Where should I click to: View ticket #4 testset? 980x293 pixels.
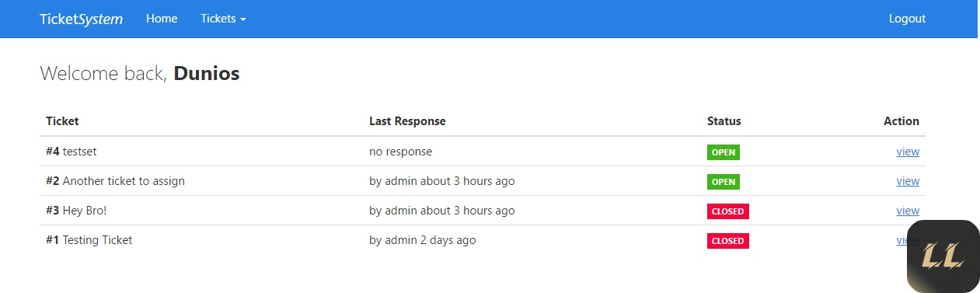[908, 152]
